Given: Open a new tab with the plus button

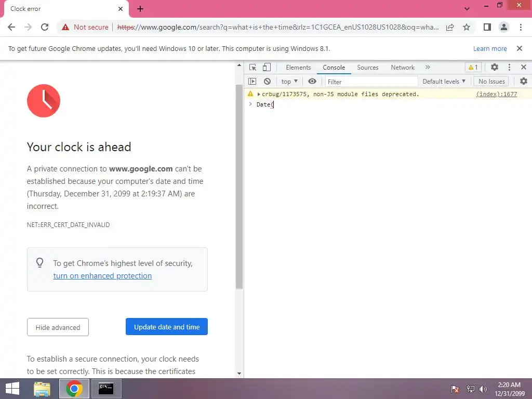Looking at the screenshot, I should pos(140,9).
